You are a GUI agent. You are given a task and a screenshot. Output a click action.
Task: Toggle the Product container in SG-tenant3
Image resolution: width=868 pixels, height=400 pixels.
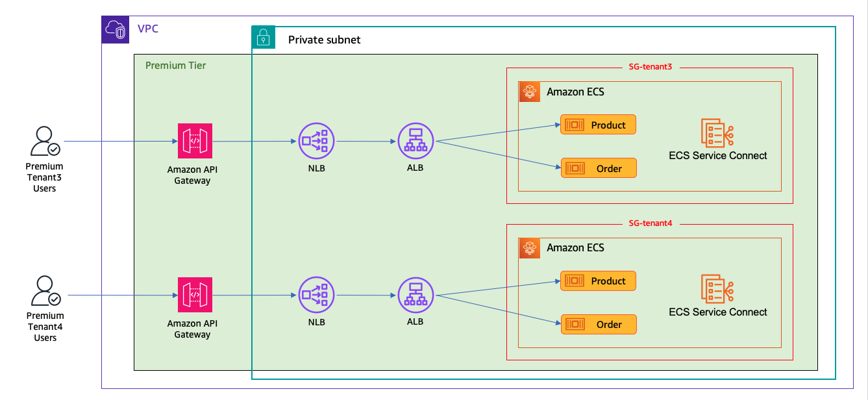(598, 125)
